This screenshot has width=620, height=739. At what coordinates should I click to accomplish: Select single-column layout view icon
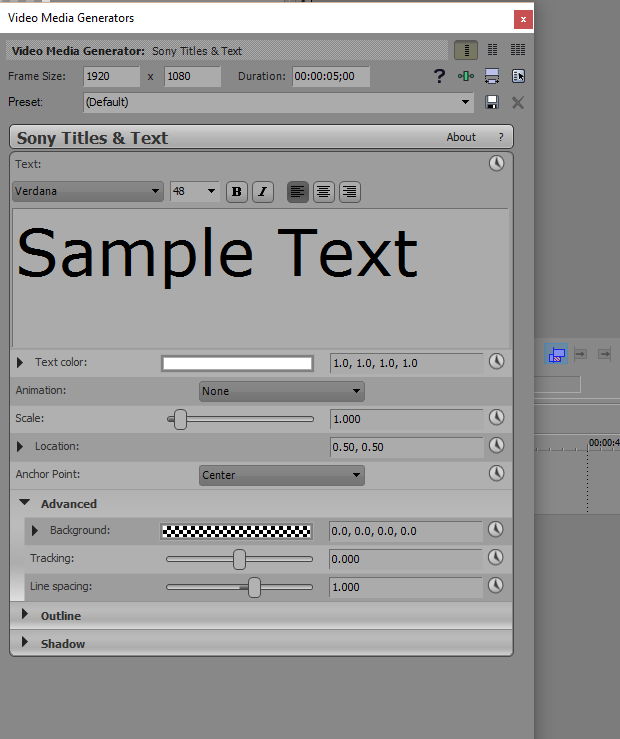466,50
